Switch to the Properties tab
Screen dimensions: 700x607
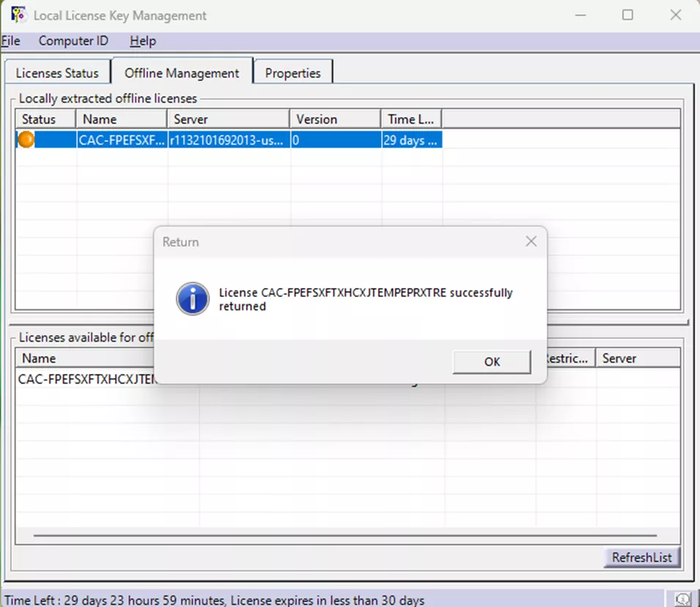(292, 73)
